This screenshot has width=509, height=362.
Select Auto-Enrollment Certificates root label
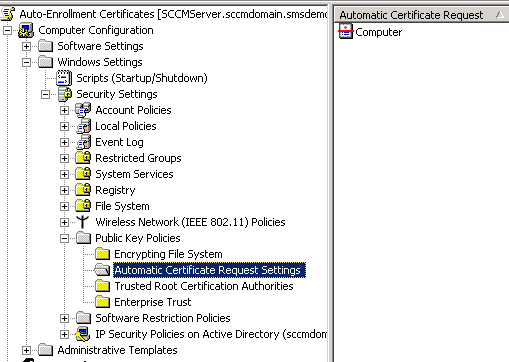[x=173, y=14]
